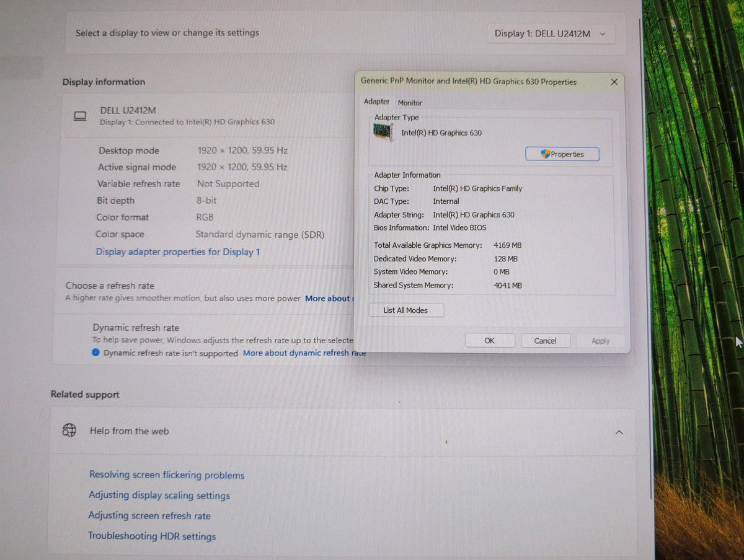Image resolution: width=744 pixels, height=560 pixels.
Task: Open Troubleshooting HDR settings link
Action: tap(152, 536)
